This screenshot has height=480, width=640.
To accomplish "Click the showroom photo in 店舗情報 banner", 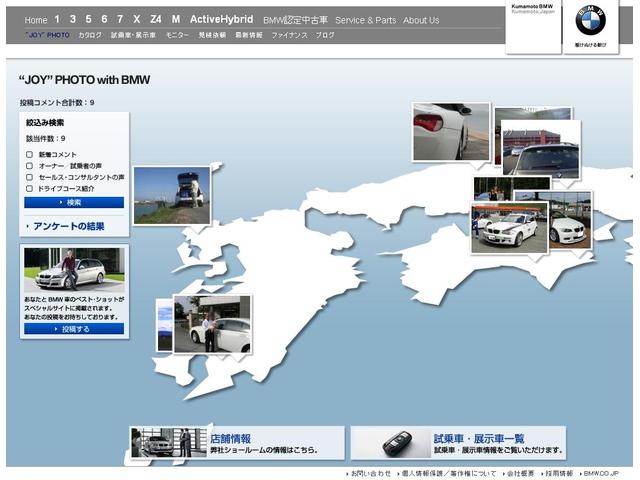I will (168, 443).
